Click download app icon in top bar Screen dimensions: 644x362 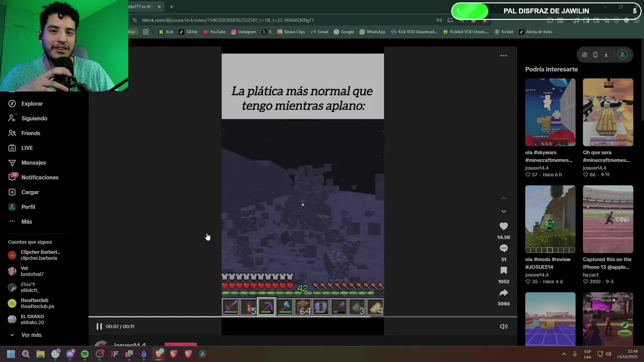pos(606,55)
